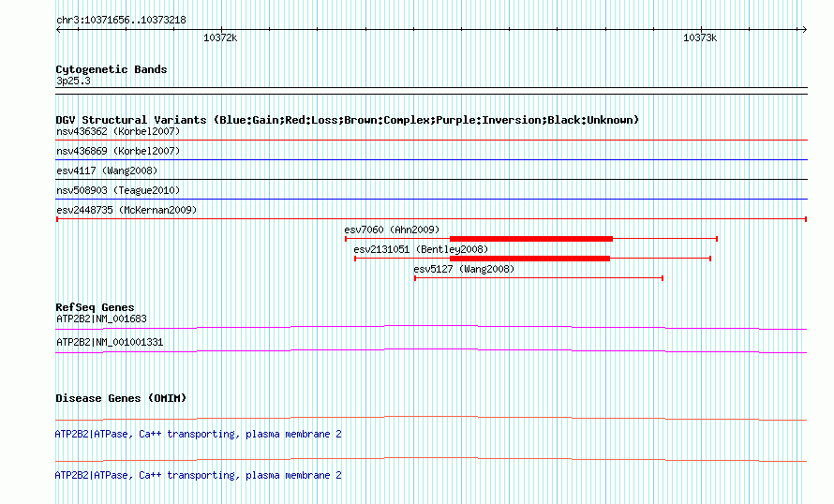Image resolution: width=834 pixels, height=504 pixels.
Task: Click the 3p25.3 band label
Action: coord(73,81)
